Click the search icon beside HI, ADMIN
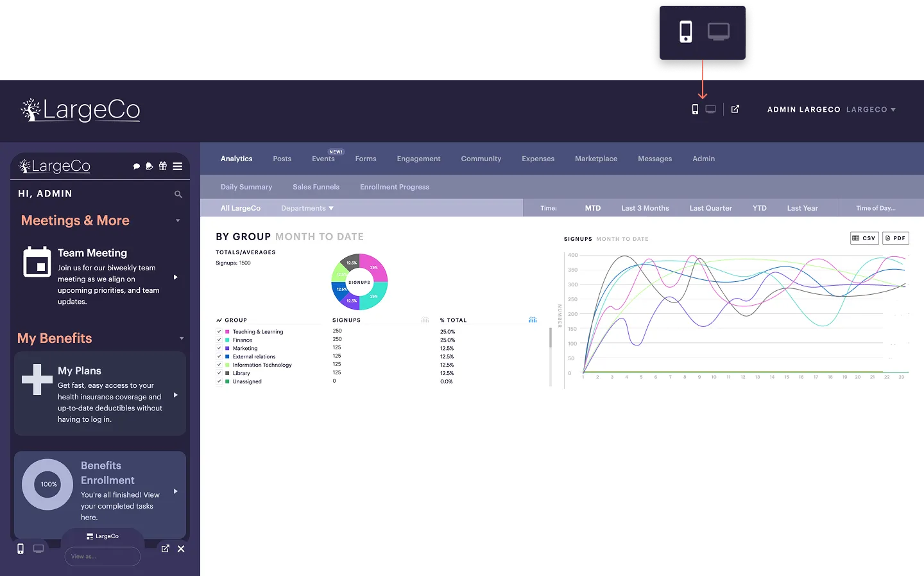924x576 pixels. pyautogui.click(x=178, y=194)
